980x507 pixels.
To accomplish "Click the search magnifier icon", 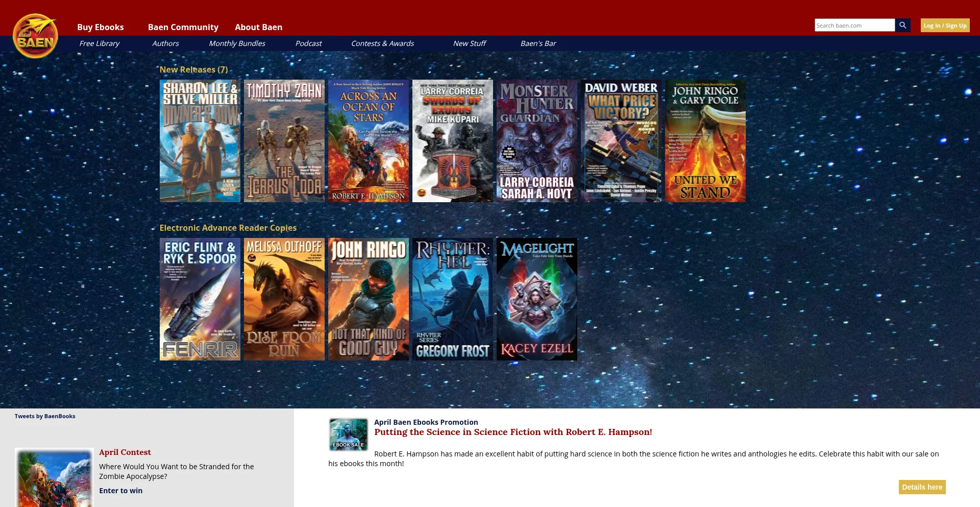I will click(902, 25).
